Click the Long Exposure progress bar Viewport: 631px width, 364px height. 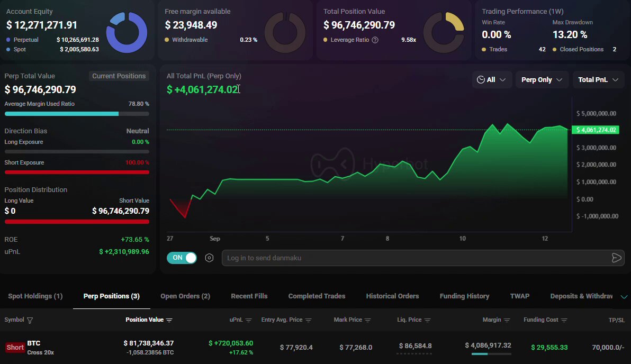pos(77,152)
